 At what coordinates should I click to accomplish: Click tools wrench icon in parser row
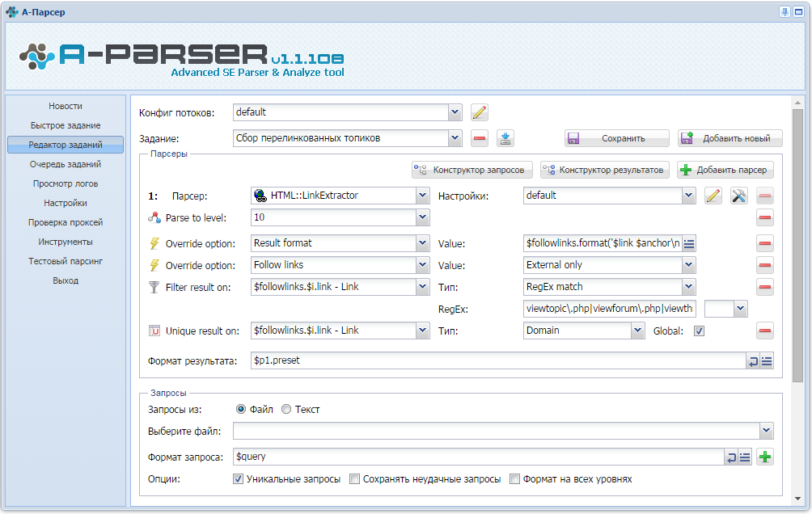click(x=739, y=196)
